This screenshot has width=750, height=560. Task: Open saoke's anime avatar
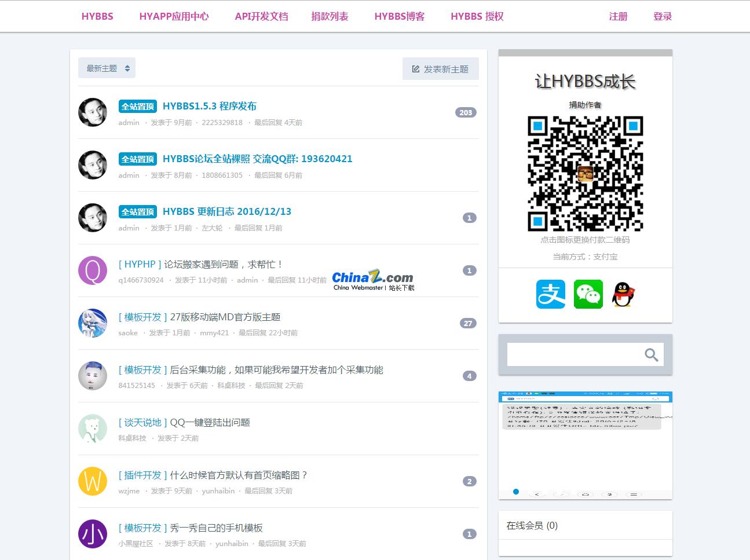coord(93,323)
